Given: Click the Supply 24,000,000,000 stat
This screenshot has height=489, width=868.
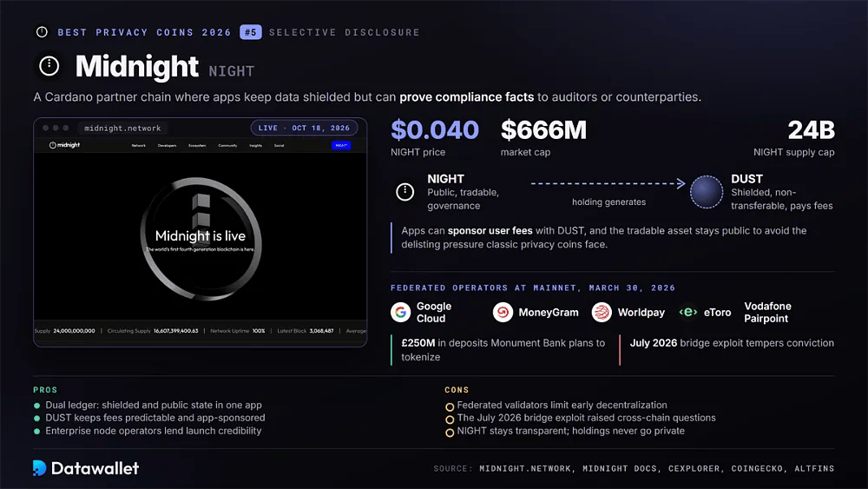Looking at the screenshot, I should point(65,331).
